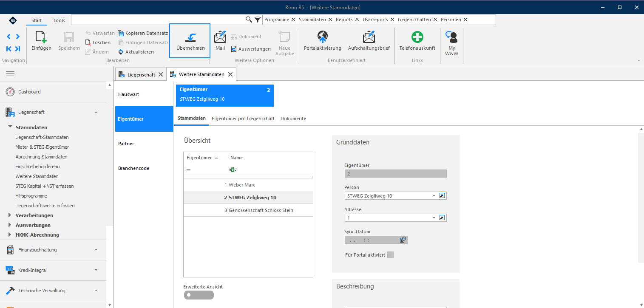Click the Auswertungen icon
Viewport: 644px width, 308px height.
(234, 49)
